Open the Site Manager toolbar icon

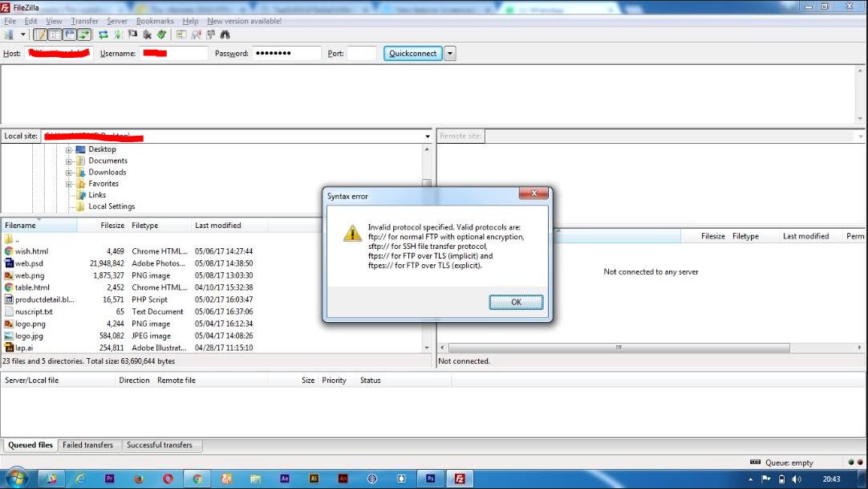point(9,35)
